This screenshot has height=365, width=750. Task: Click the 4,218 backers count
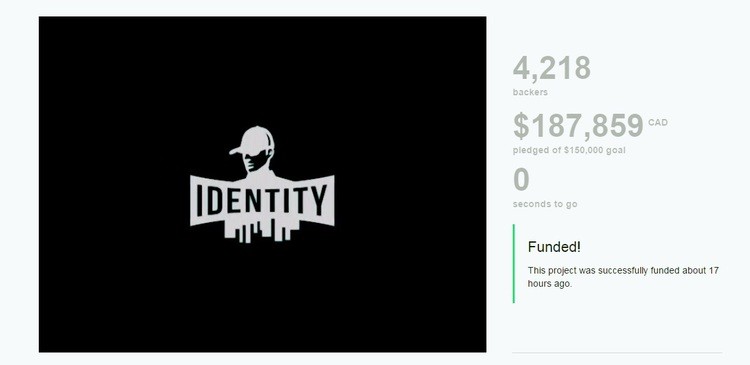point(551,67)
